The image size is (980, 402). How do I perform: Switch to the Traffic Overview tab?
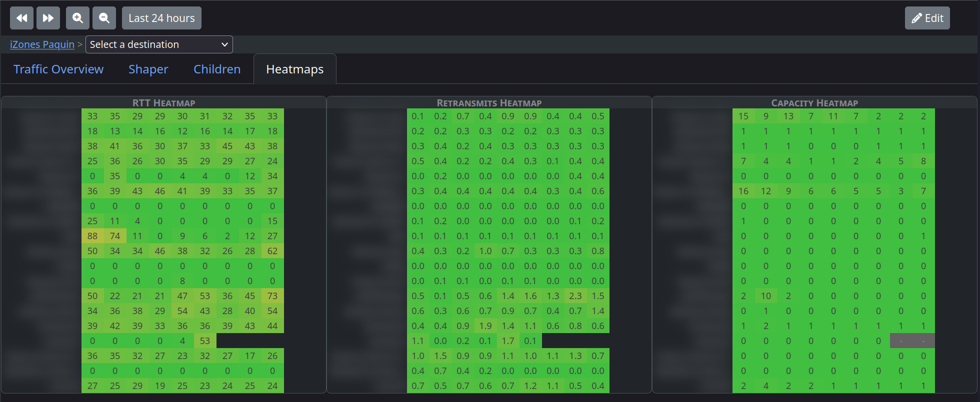pos(58,69)
